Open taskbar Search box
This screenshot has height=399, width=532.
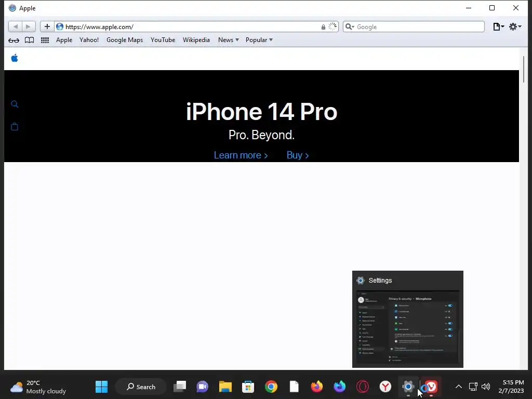(x=141, y=387)
